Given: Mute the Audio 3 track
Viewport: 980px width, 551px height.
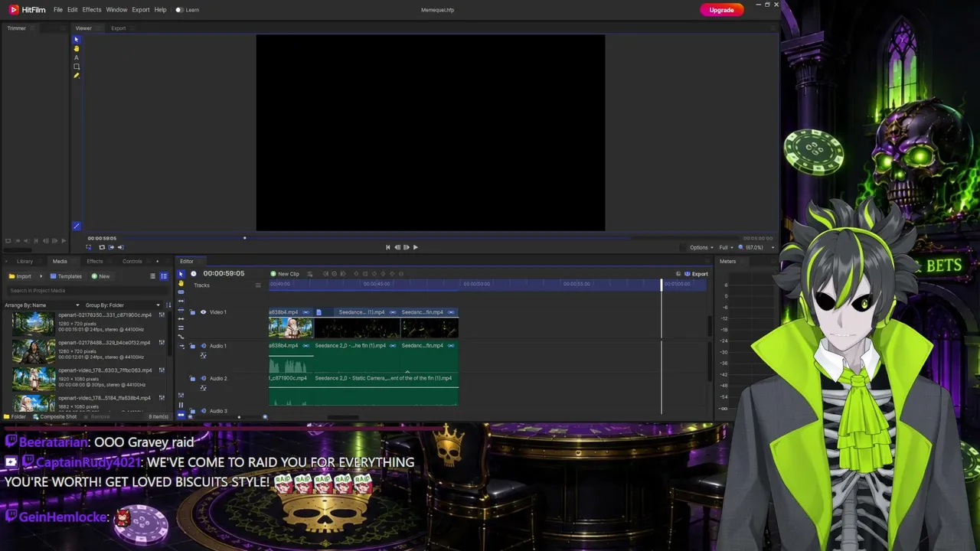Looking at the screenshot, I should pyautogui.click(x=203, y=411).
